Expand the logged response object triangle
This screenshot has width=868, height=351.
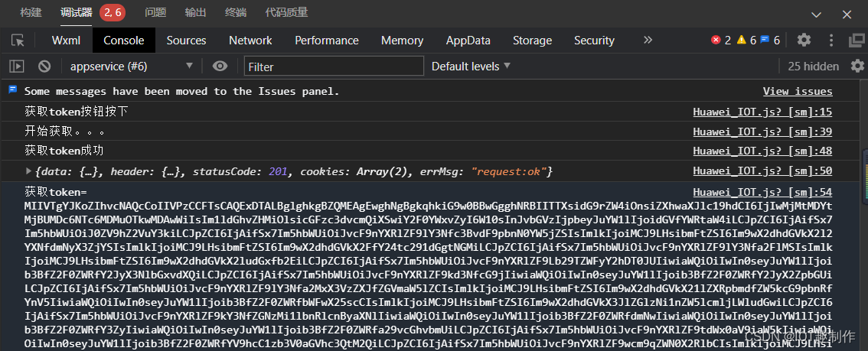click(29, 171)
